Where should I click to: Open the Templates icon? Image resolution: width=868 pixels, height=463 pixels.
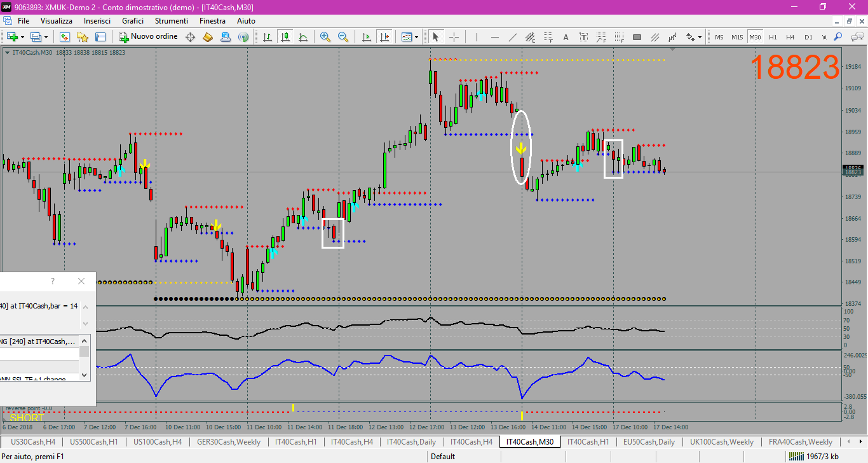407,37
